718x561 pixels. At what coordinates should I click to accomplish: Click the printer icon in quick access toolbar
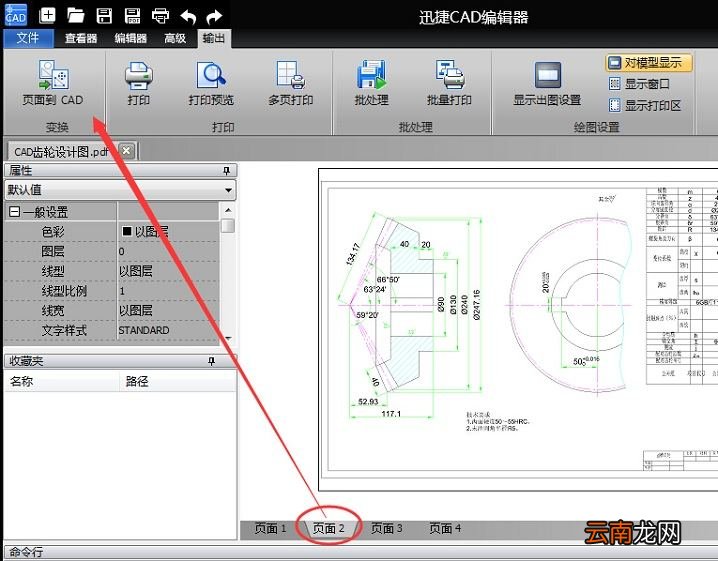pyautogui.click(x=160, y=16)
